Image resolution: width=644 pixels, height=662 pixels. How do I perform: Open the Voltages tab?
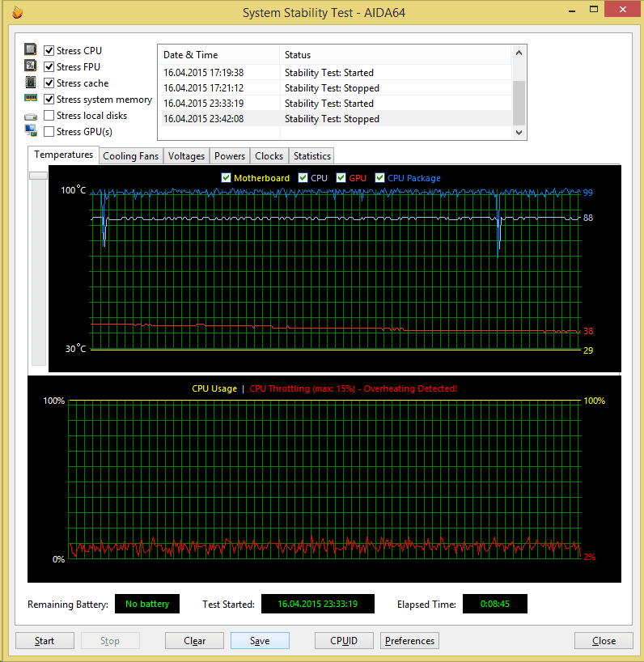click(186, 156)
